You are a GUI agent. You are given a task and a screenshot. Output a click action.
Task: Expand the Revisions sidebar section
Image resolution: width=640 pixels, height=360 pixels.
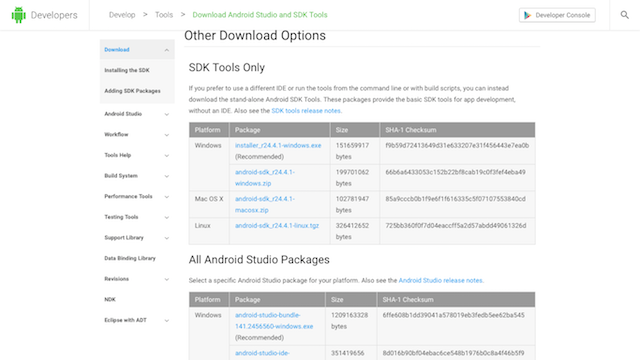point(167,279)
